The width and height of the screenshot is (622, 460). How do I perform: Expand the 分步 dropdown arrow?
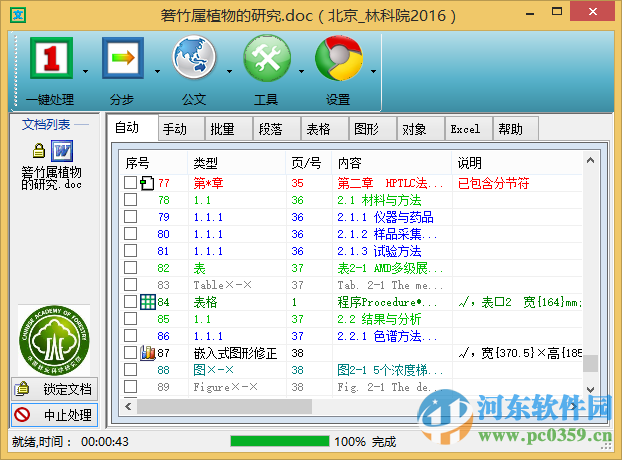tap(157, 72)
